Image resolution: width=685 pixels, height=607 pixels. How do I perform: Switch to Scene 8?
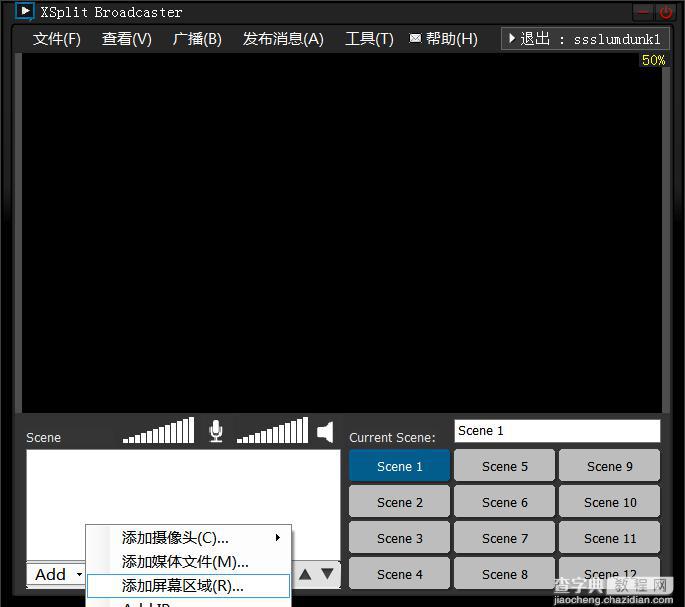pyautogui.click(x=505, y=574)
